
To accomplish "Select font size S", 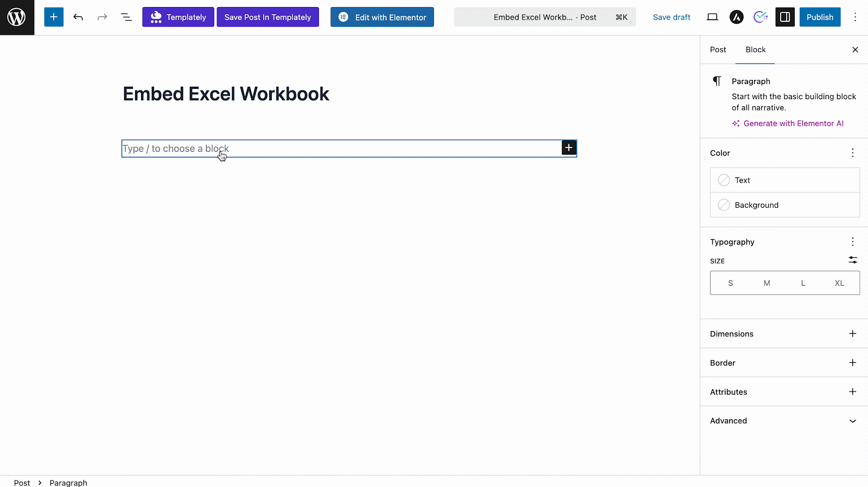I will coord(730,283).
